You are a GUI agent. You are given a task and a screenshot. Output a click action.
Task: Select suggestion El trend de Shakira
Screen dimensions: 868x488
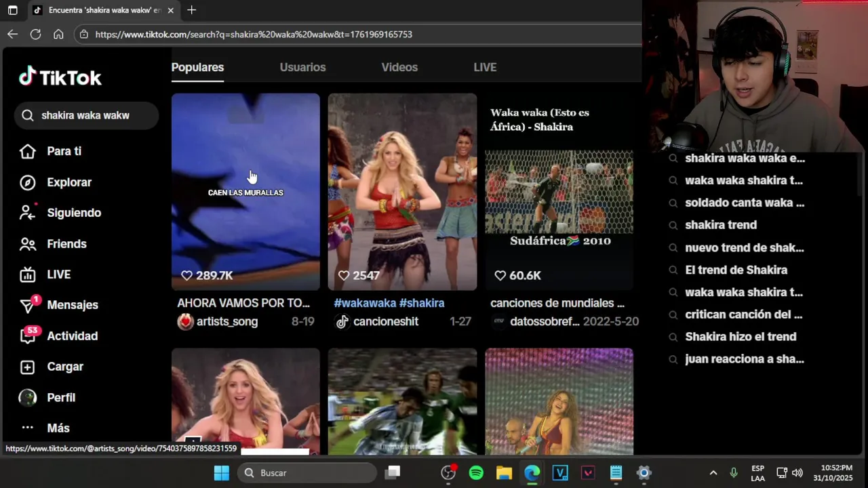[736, 270]
